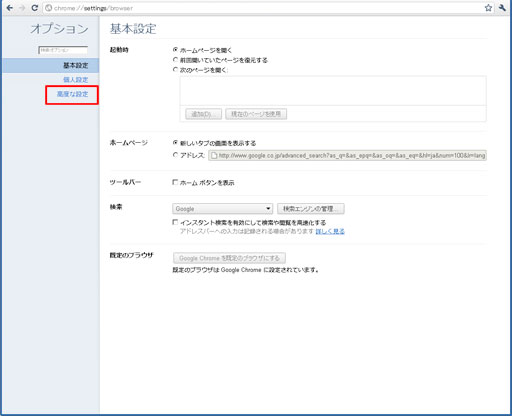This screenshot has height=416, width=512.
Task: Open 高度な設定 in sidebar
Action: pyautogui.click(x=72, y=94)
